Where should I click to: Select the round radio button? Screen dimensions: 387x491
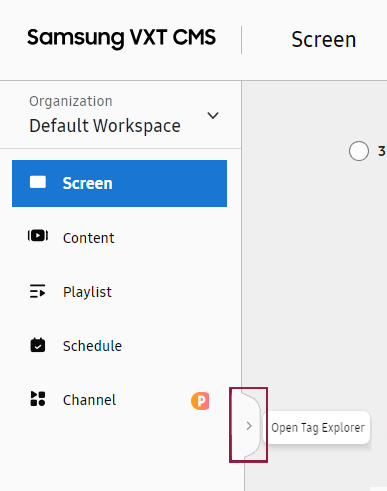point(359,151)
